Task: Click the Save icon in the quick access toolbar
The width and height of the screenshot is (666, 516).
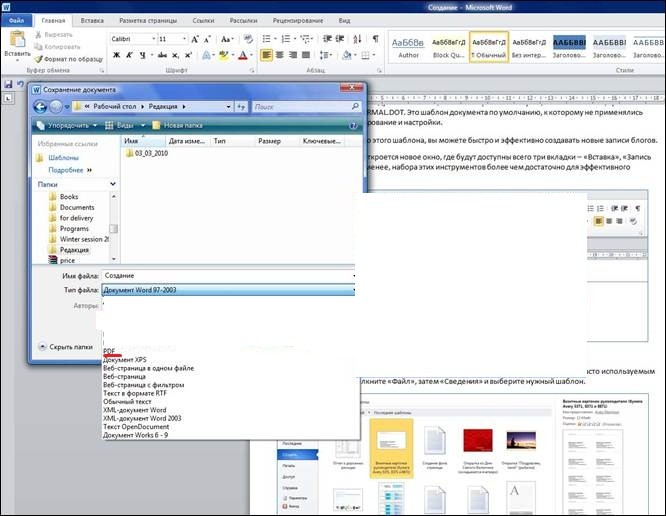Action: (x=8, y=84)
